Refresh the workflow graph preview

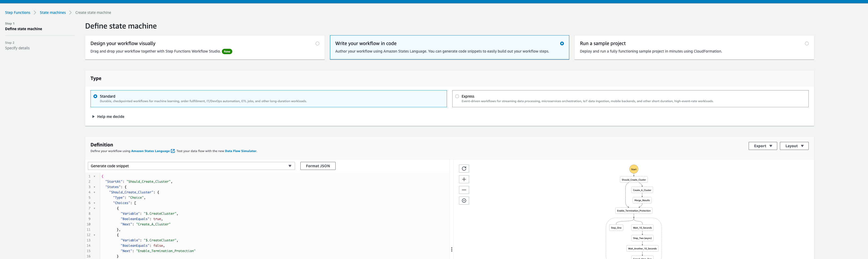click(464, 168)
